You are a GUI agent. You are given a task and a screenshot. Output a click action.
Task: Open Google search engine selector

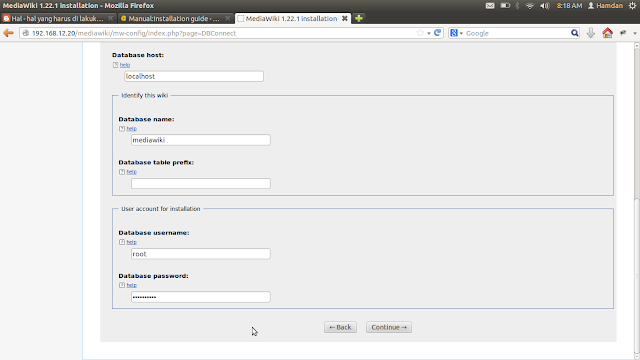coord(456,33)
